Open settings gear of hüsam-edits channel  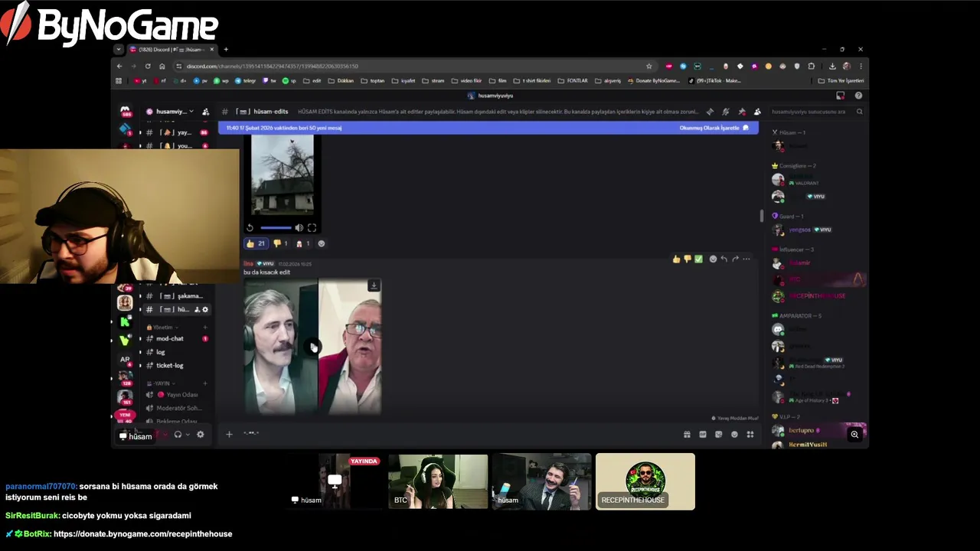pyautogui.click(x=205, y=309)
